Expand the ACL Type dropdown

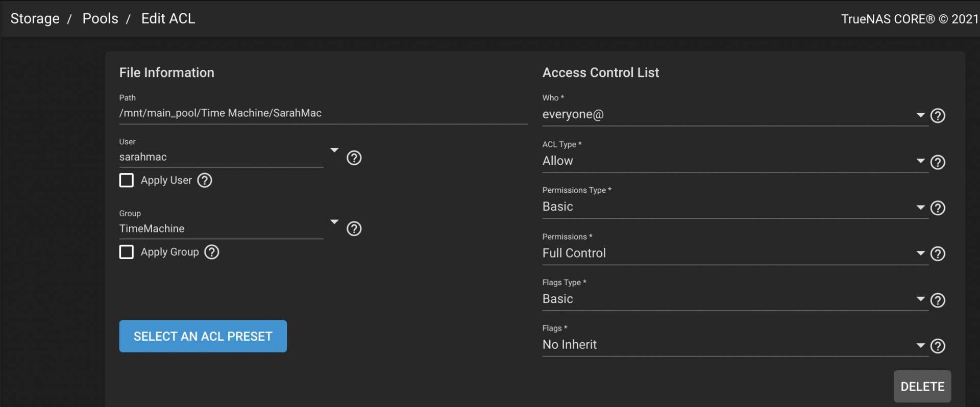click(734, 161)
